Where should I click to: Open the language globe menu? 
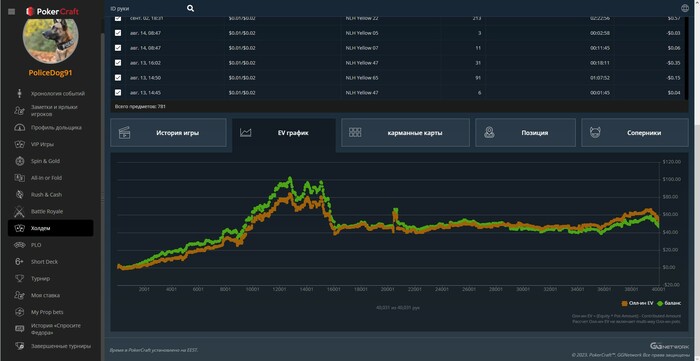685,8
